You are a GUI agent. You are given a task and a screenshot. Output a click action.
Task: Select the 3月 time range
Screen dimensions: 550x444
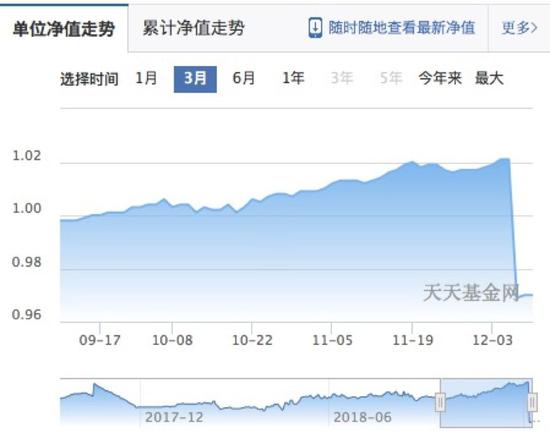(195, 79)
